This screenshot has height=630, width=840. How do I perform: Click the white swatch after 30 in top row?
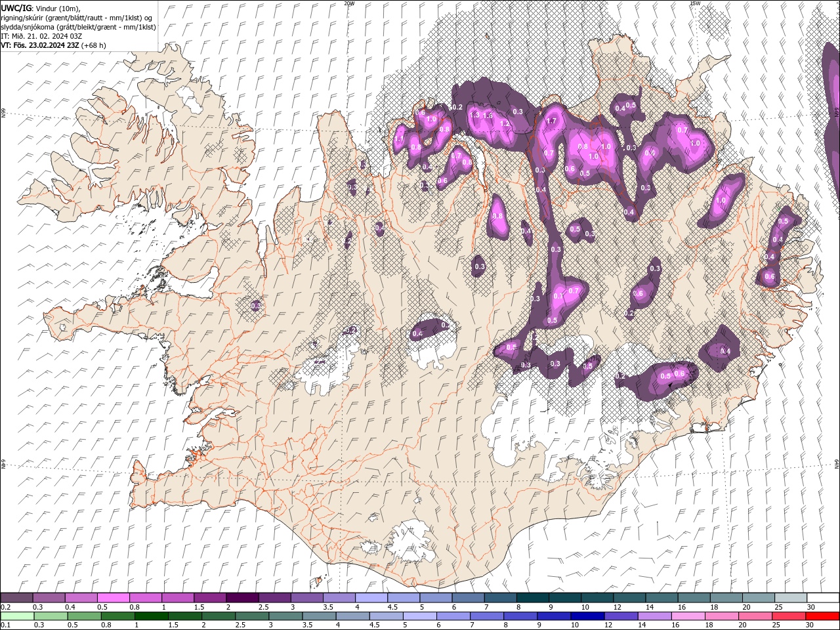coord(822,598)
